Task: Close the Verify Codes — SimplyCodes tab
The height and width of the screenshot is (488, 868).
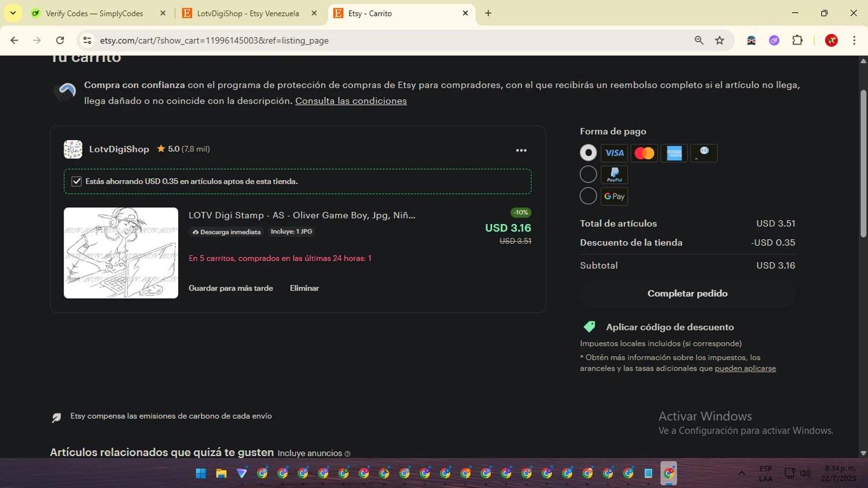Action: pyautogui.click(x=163, y=13)
